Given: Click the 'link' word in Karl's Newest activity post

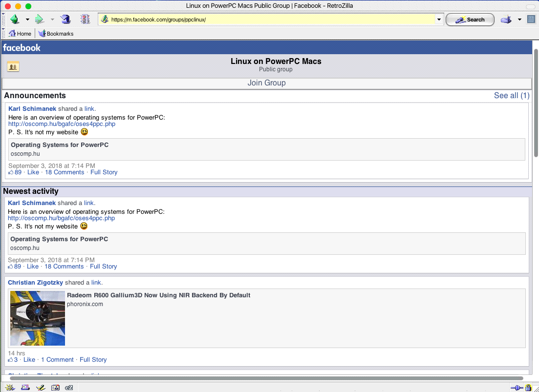Looking at the screenshot, I should (89, 203).
